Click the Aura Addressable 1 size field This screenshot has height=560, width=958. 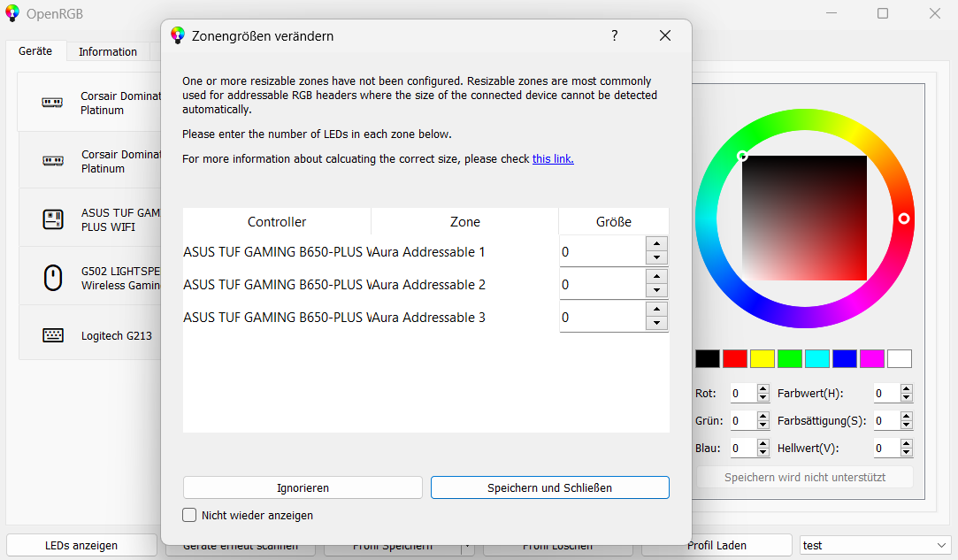[x=603, y=251]
